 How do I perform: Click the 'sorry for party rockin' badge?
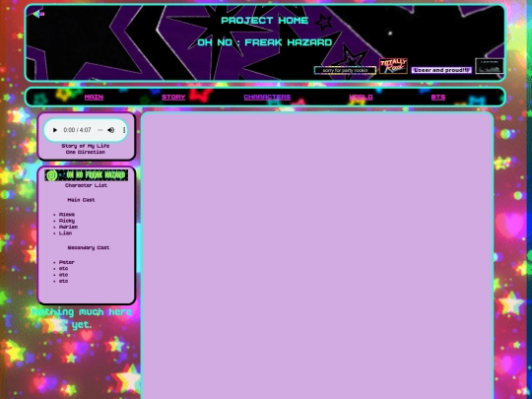(x=345, y=70)
